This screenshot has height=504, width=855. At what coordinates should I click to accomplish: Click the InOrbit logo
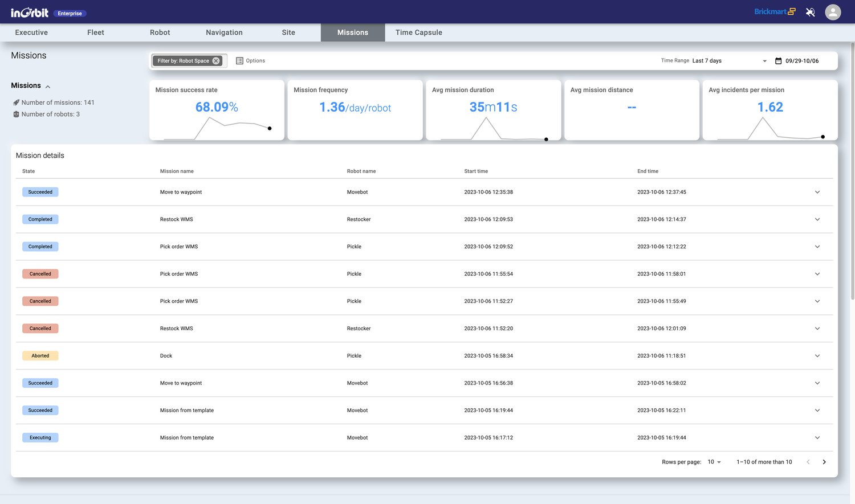click(x=30, y=13)
